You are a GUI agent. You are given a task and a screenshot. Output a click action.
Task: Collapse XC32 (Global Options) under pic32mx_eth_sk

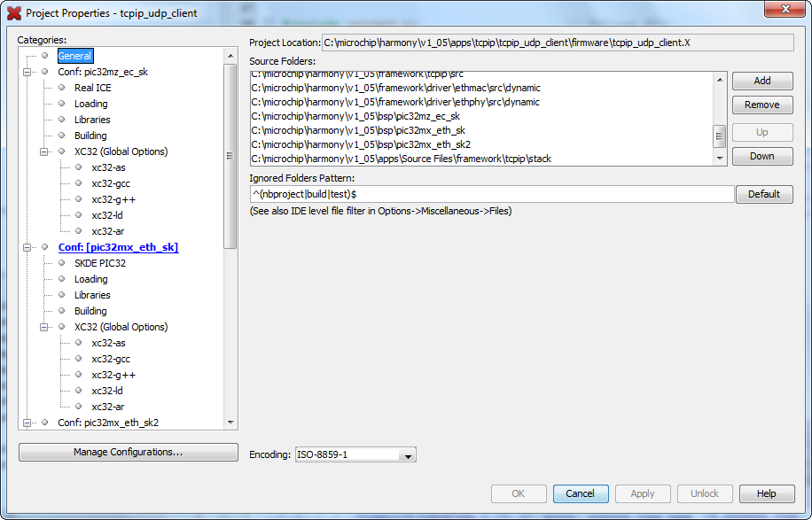pos(44,327)
